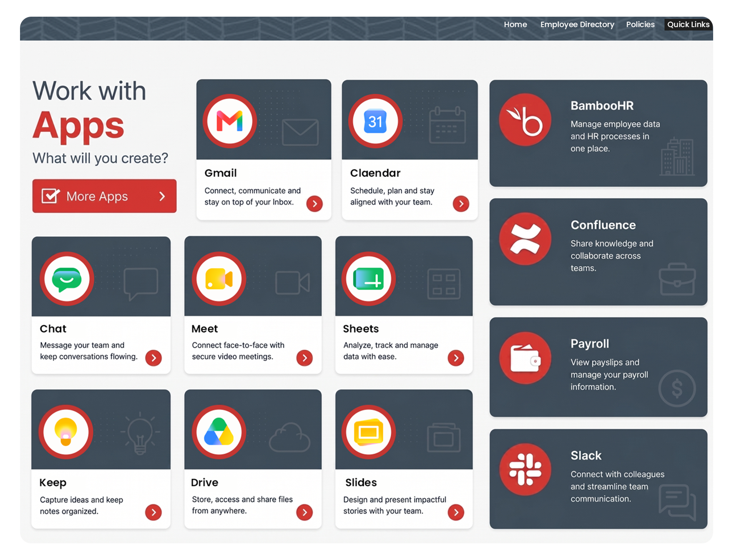Open the Payroll title link
This screenshot has width=734, height=560.
(x=590, y=344)
